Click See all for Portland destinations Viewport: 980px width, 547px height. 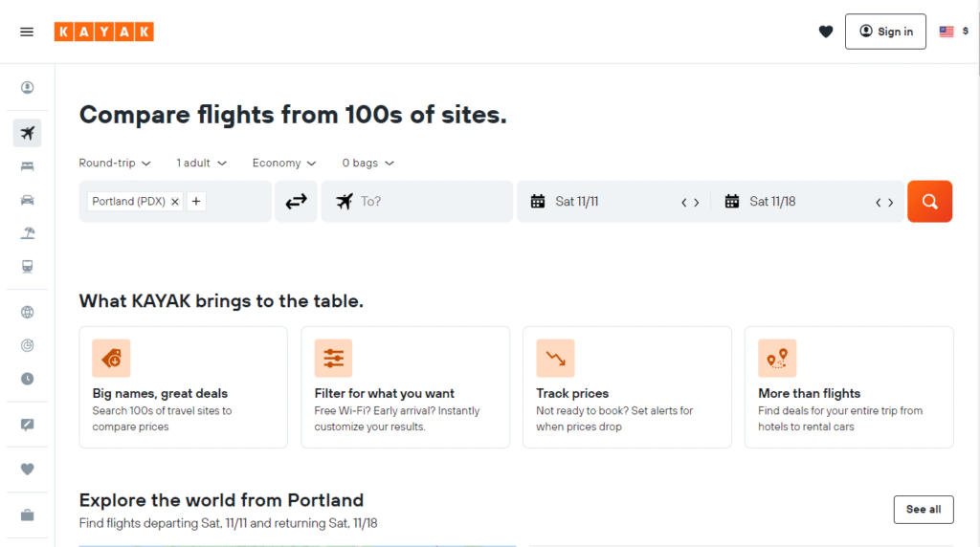tap(923, 510)
